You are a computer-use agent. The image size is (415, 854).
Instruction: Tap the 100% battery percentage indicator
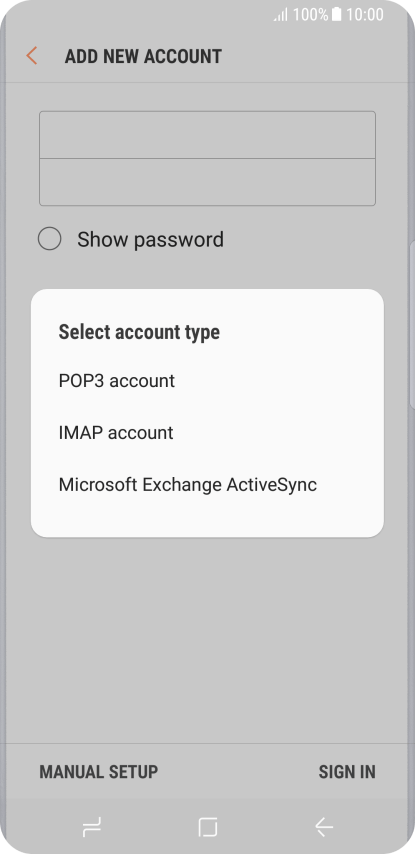coord(310,15)
